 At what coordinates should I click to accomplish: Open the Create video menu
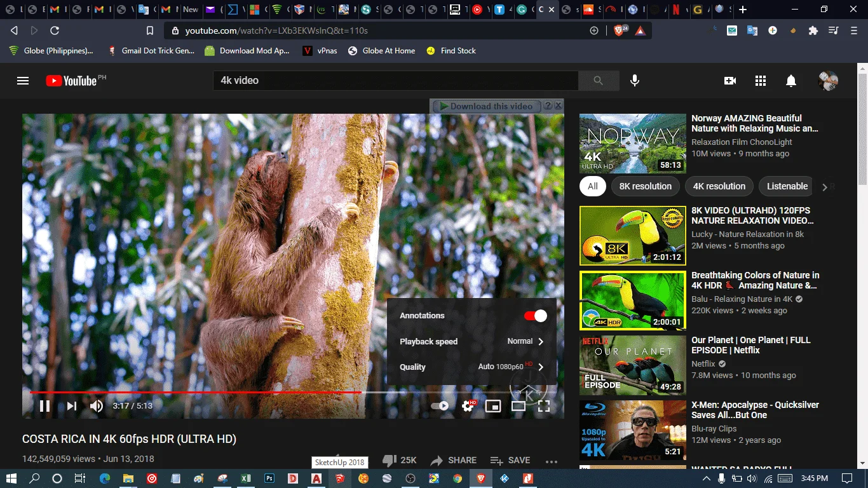coord(730,81)
